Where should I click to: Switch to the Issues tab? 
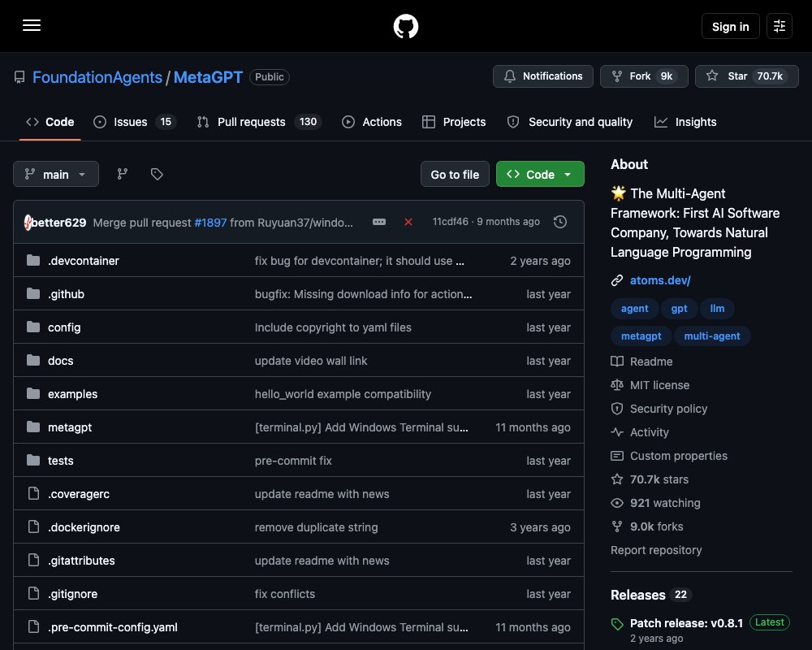[x=135, y=122]
